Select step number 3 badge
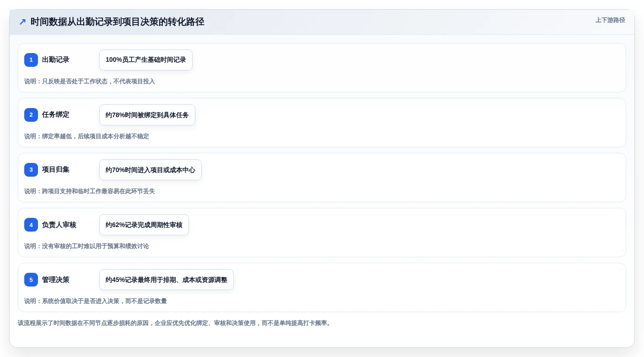The width and height of the screenshot is (644, 357). pyautogui.click(x=31, y=170)
